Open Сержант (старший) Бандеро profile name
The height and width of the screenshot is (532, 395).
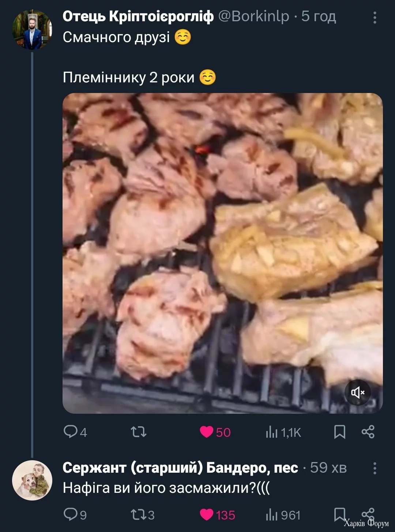180,468
